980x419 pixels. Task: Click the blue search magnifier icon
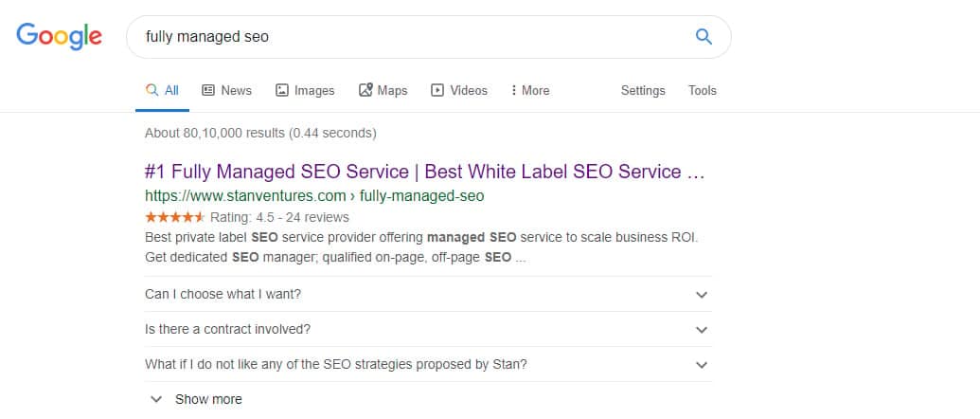pos(704,37)
